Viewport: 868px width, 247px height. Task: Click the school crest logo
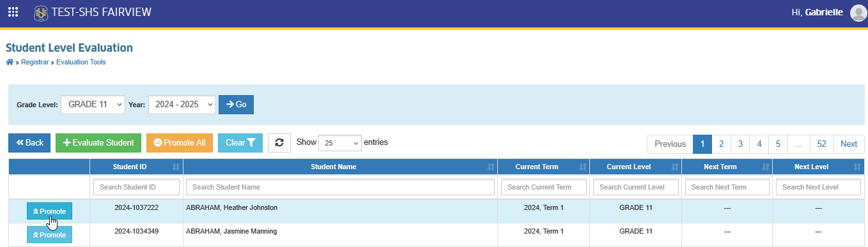(x=41, y=12)
